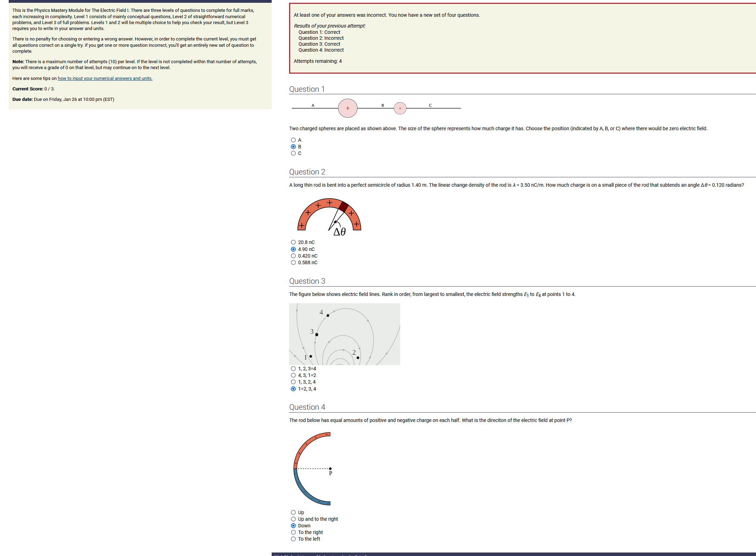756x556 pixels.
Task: Click the Question 2 heading
Action: coord(307,172)
